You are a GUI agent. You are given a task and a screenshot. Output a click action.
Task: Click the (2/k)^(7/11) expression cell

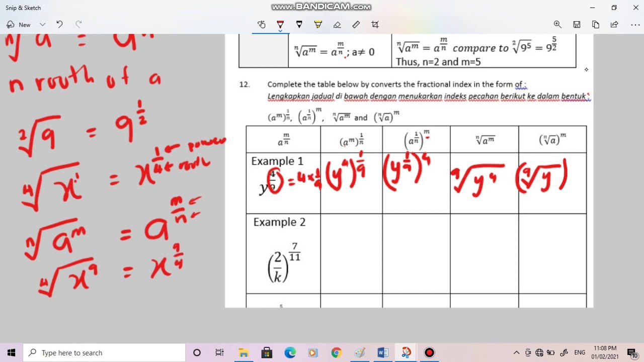(x=283, y=262)
